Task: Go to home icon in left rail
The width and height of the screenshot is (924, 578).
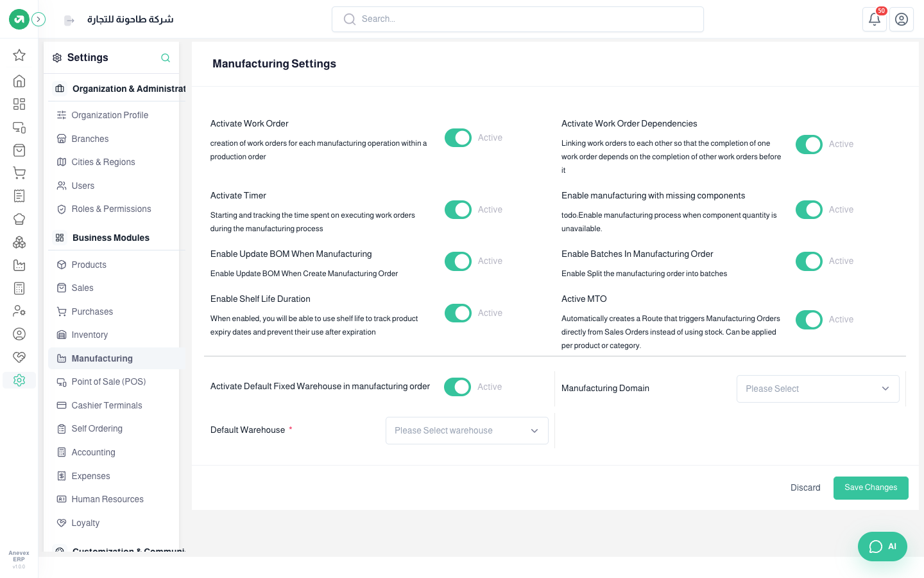Action: [x=19, y=81]
